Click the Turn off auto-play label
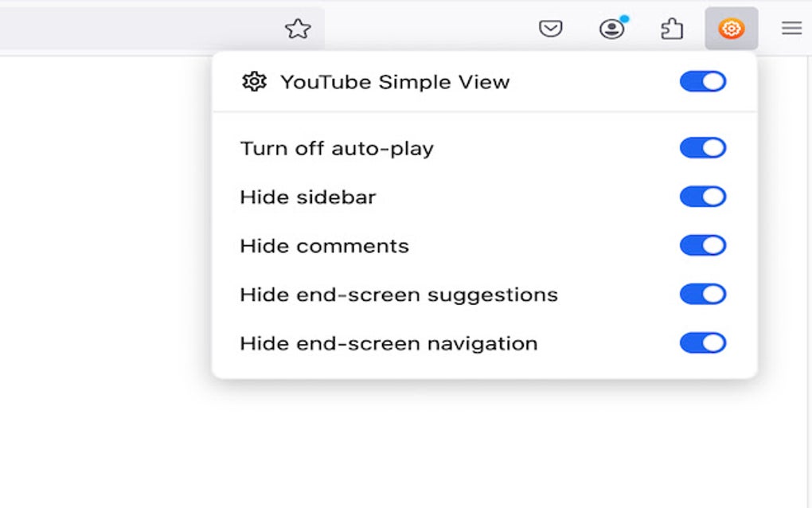Viewport: 812px width, 508px height. click(337, 149)
